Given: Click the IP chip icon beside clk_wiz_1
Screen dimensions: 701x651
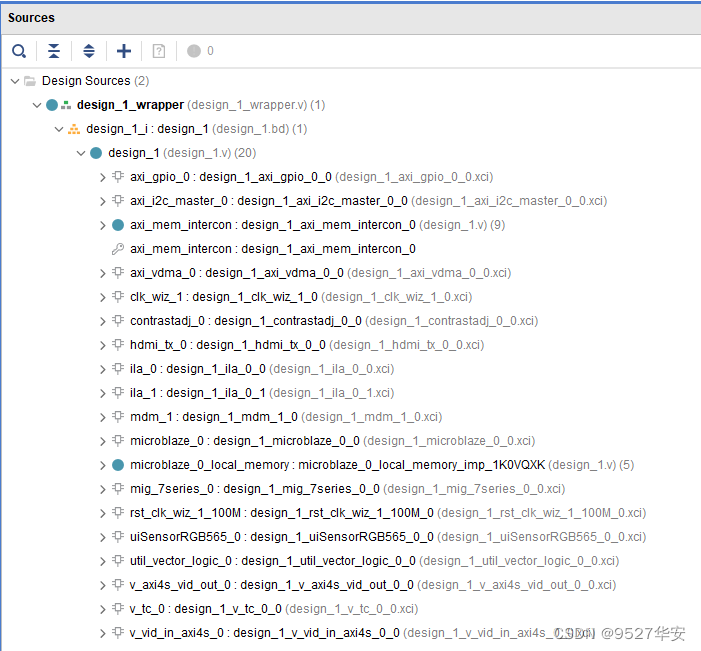Looking at the screenshot, I should click(x=118, y=296).
